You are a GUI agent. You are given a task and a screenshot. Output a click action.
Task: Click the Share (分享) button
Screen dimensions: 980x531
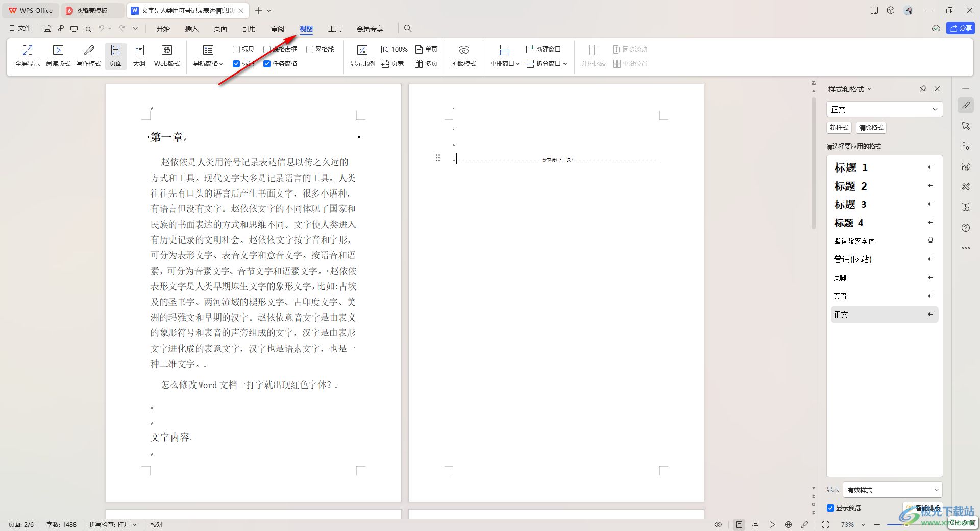coord(961,28)
